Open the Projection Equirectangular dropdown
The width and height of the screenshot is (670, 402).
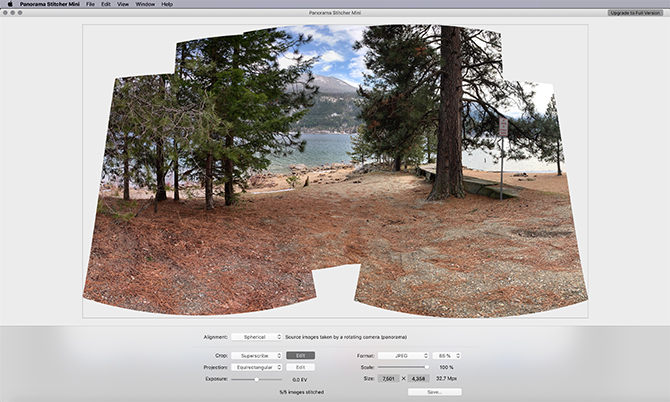pyautogui.click(x=256, y=367)
